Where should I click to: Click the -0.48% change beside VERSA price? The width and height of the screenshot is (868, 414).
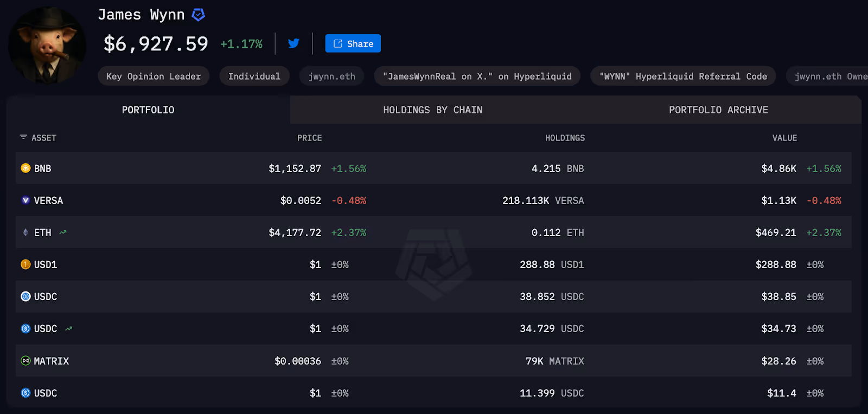(x=349, y=200)
